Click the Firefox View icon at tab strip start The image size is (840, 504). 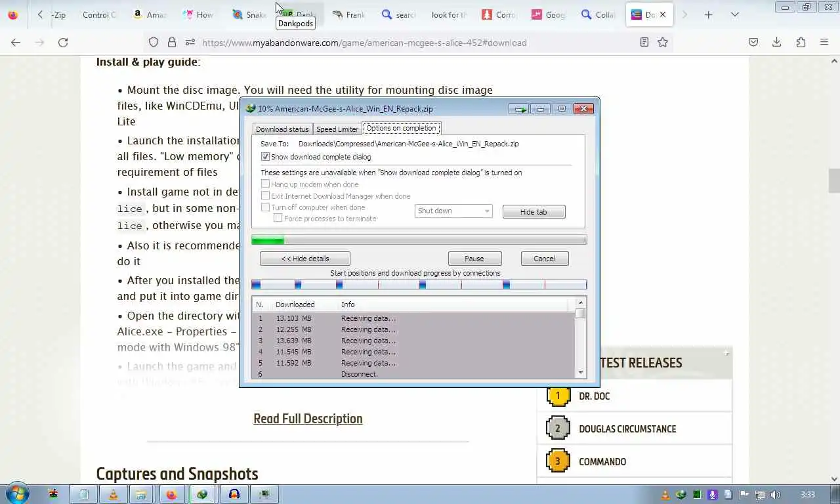point(12,14)
